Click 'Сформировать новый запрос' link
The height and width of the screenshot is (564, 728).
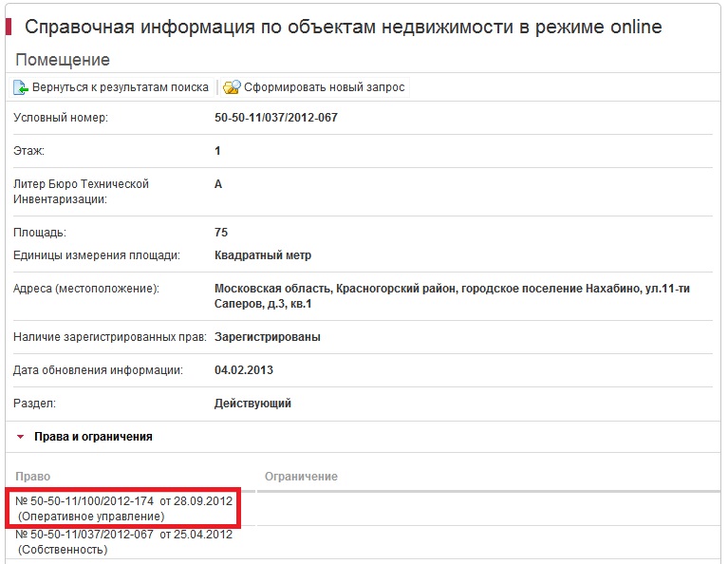[x=324, y=87]
